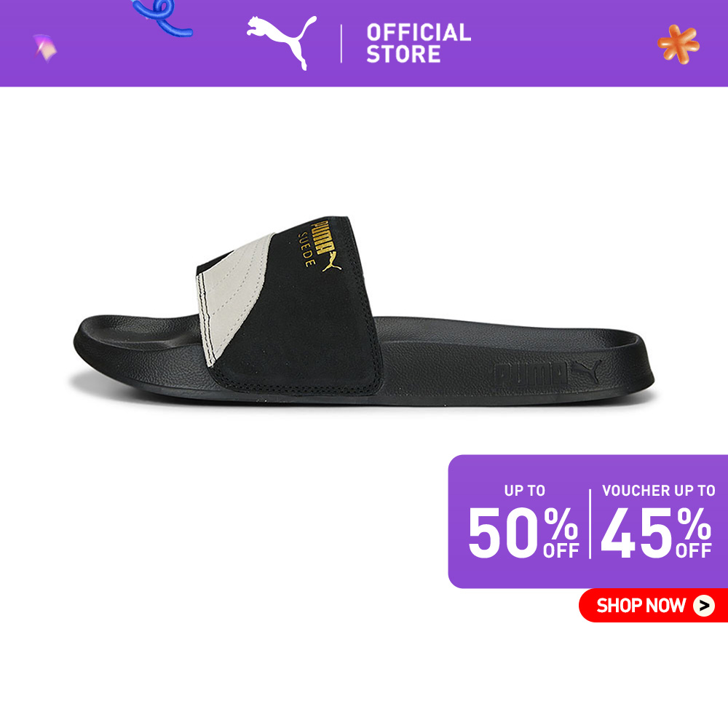Click the white Puma cat logo
The image size is (728, 728).
(x=282, y=42)
